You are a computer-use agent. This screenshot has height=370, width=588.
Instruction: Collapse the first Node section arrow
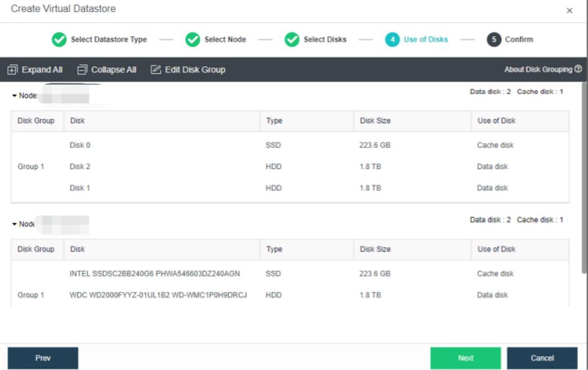tap(14, 96)
